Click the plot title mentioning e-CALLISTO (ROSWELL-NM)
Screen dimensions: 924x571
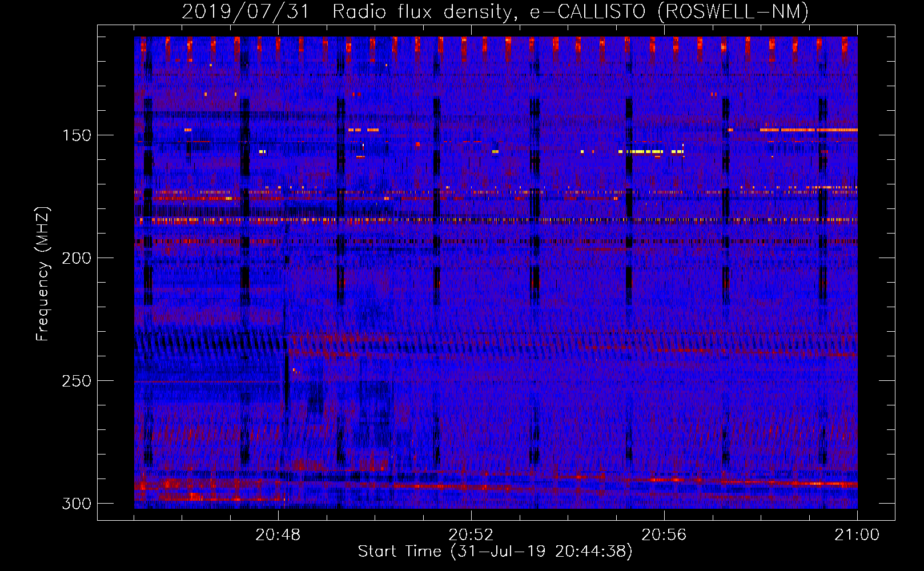pyautogui.click(x=495, y=11)
